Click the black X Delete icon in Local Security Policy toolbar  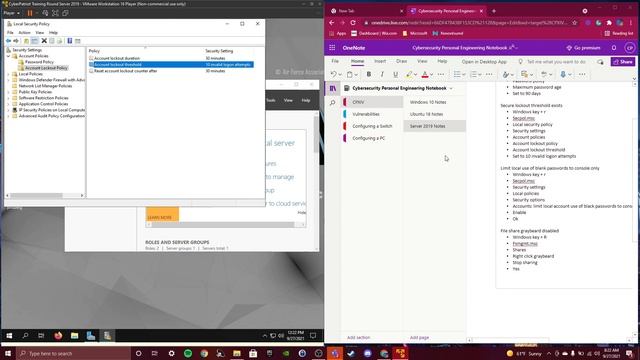(x=44, y=41)
